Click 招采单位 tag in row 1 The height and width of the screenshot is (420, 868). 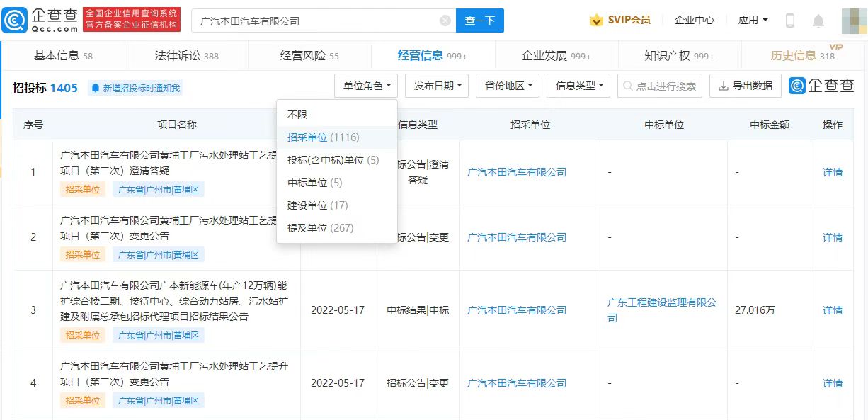[x=83, y=190]
